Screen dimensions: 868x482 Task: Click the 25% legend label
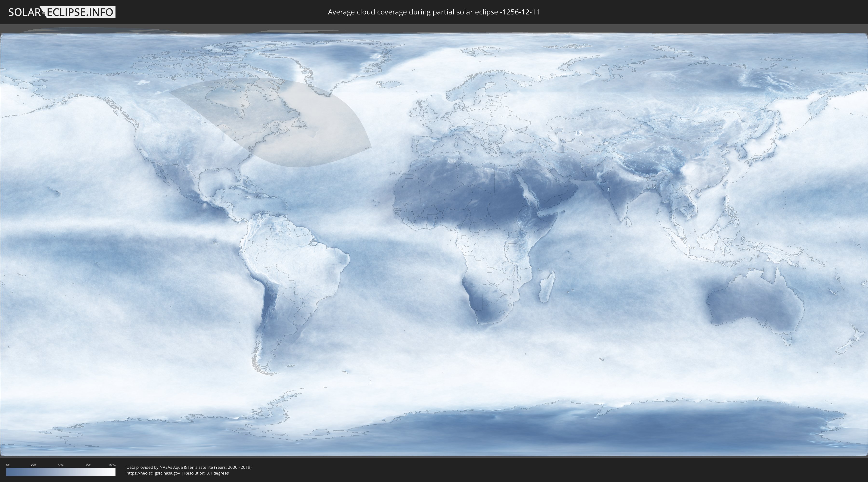(x=33, y=465)
